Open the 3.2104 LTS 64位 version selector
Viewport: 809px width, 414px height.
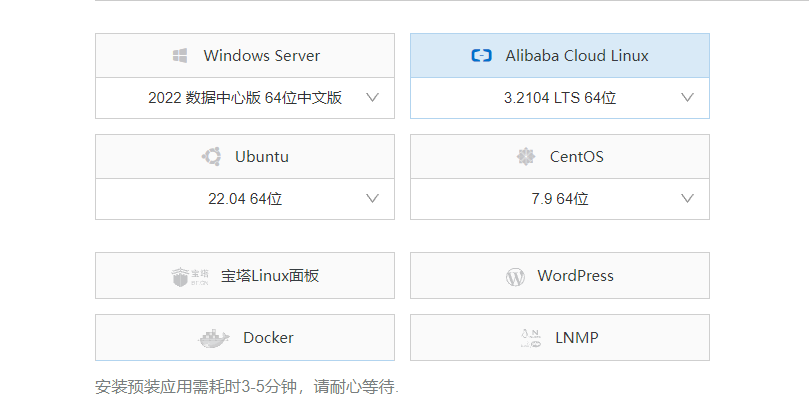point(560,98)
